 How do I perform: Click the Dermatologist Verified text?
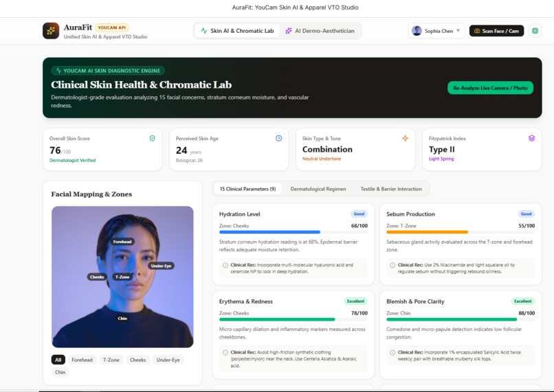72,160
